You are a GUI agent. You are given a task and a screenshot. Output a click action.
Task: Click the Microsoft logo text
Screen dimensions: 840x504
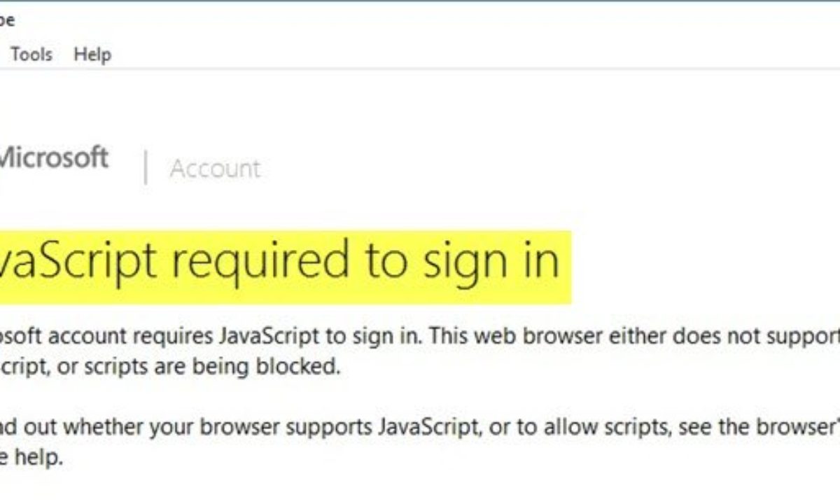53,158
